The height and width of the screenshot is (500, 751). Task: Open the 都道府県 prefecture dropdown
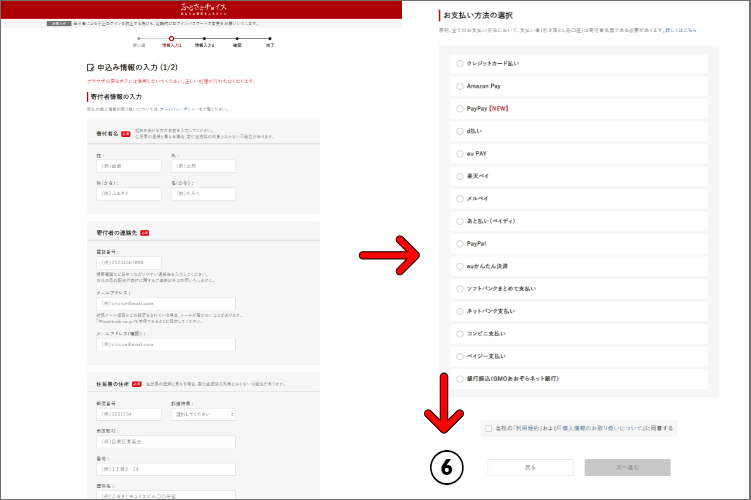tap(206, 413)
